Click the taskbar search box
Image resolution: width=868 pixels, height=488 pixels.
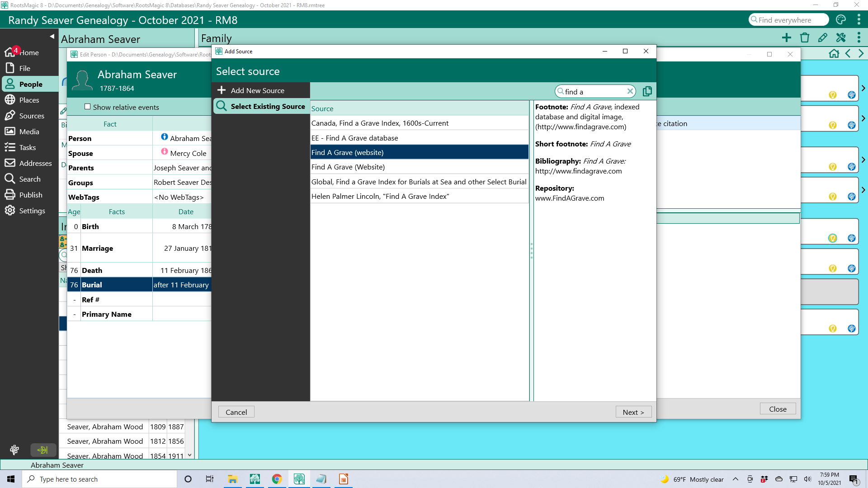click(99, 479)
